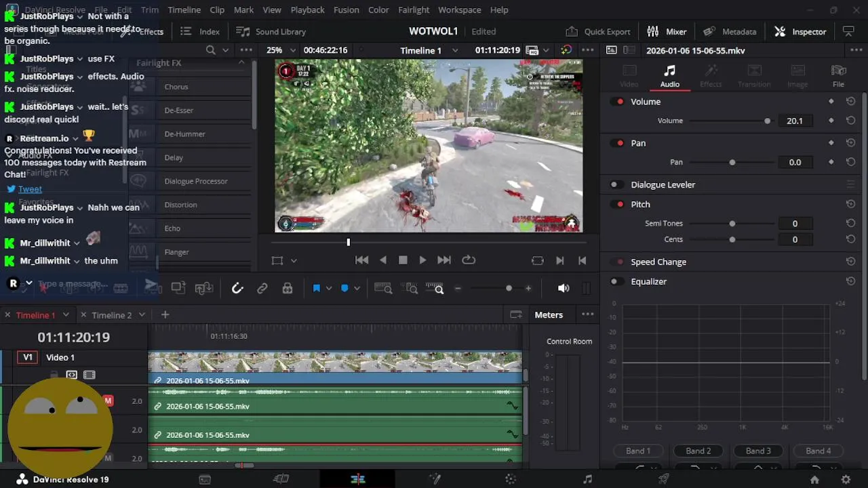Screen dimensions: 868x488
Task: Collapse the Fairlight FX category
Action: pyautogui.click(x=241, y=62)
